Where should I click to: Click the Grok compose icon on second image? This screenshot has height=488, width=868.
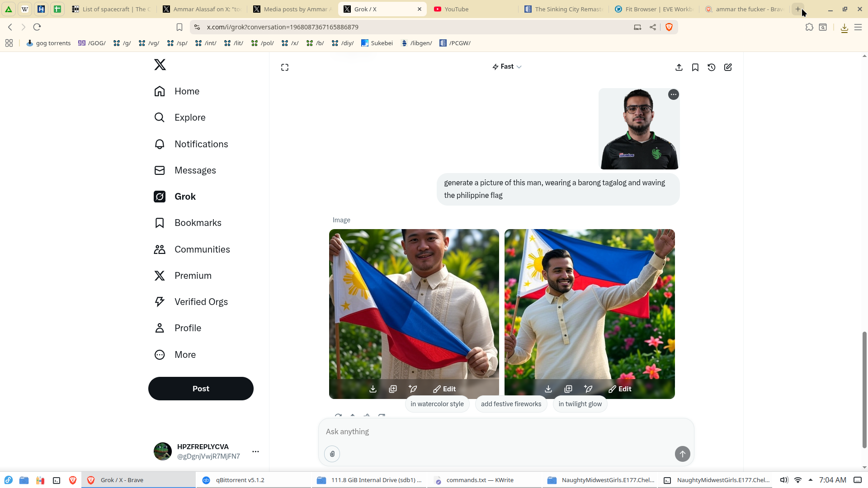coord(588,389)
